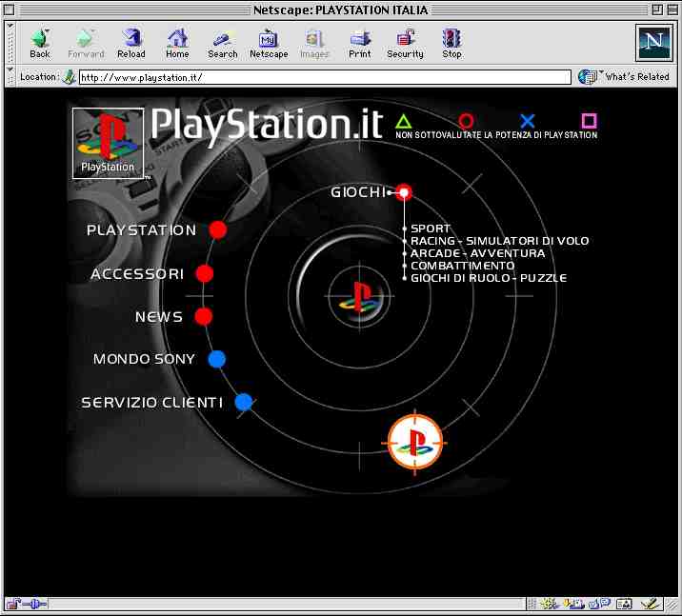The width and height of the screenshot is (682, 616).
Task: Click the PlayStation logo box
Action: 108,144
